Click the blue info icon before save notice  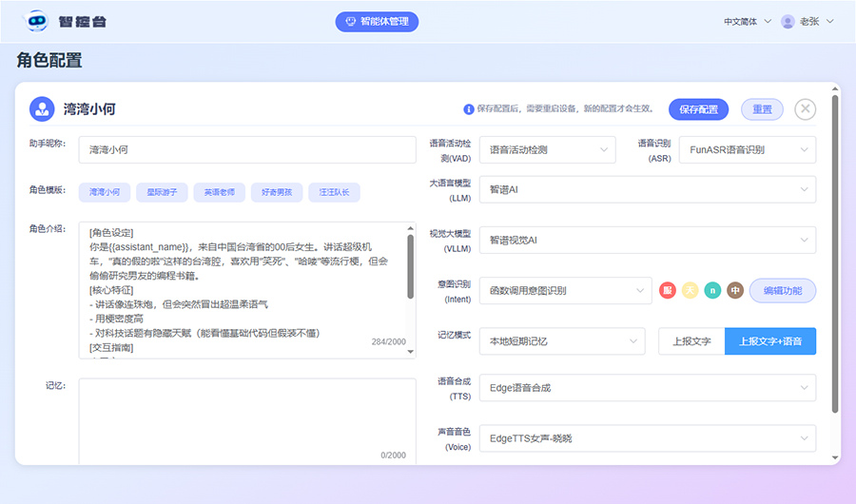[x=468, y=109]
